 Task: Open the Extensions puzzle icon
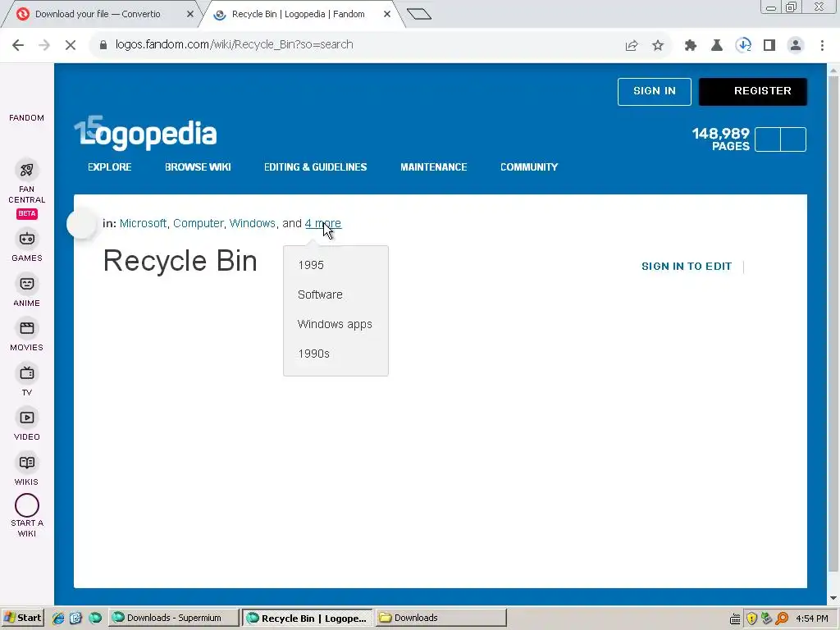(x=691, y=46)
